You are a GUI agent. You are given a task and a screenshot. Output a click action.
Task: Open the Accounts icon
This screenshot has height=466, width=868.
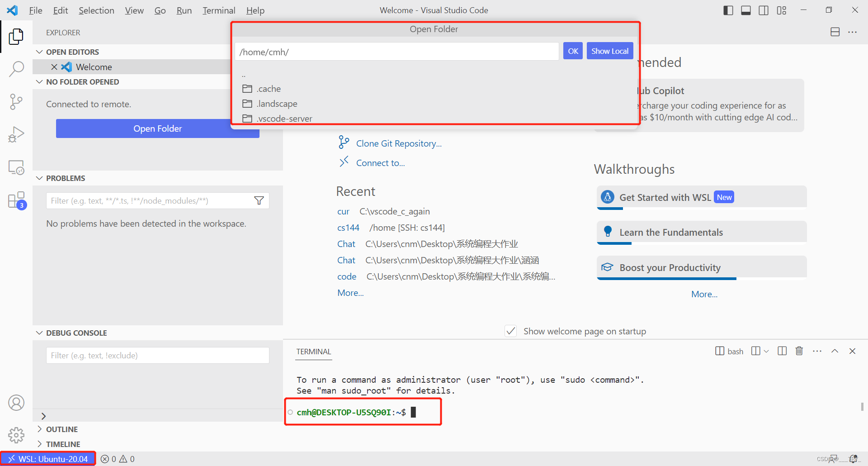coord(16,403)
